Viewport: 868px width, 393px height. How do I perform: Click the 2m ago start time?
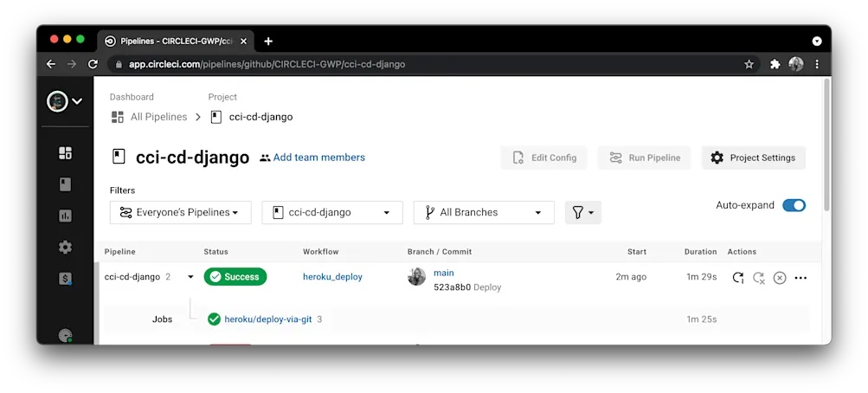click(631, 277)
